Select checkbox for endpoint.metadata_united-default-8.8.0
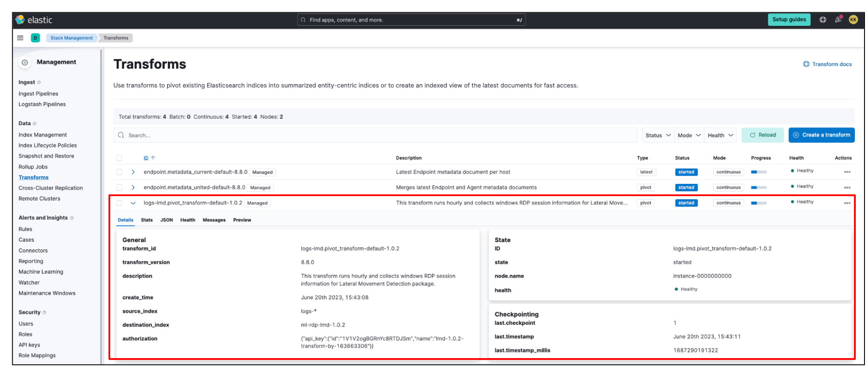Viewport: 868px width, 380px height. (x=119, y=187)
